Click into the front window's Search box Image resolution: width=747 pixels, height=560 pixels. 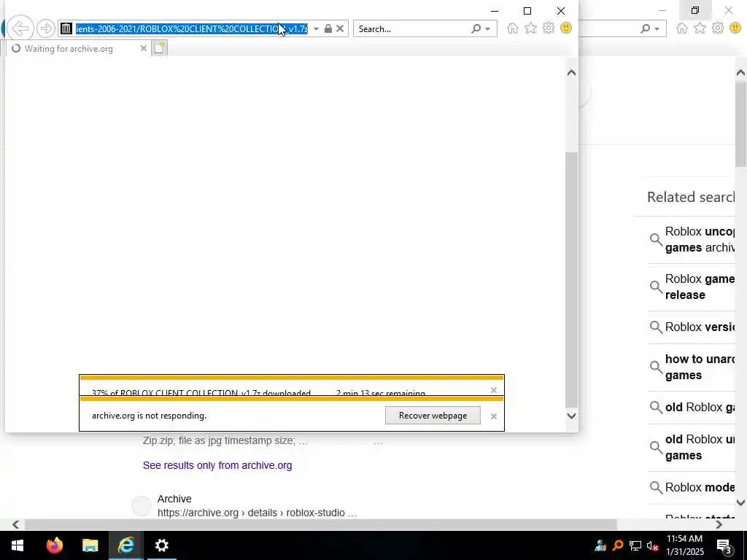(413, 28)
